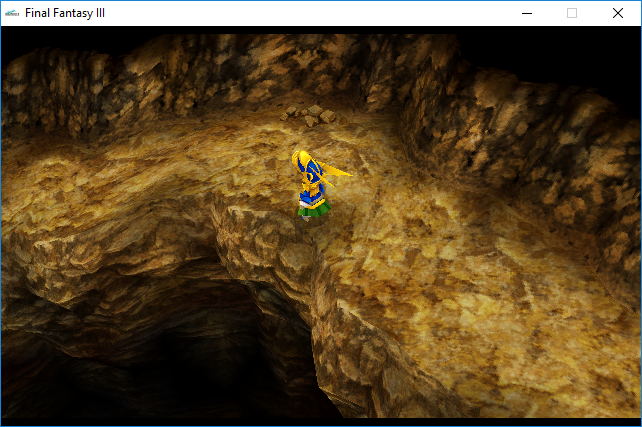This screenshot has width=642, height=427.
Task: Click the Final Fantasy III title text
Action: [65, 13]
